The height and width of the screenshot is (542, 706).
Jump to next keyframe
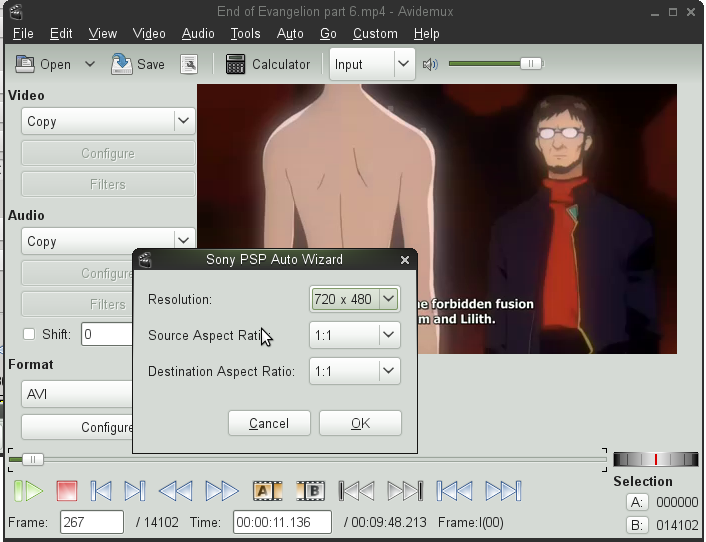point(222,491)
